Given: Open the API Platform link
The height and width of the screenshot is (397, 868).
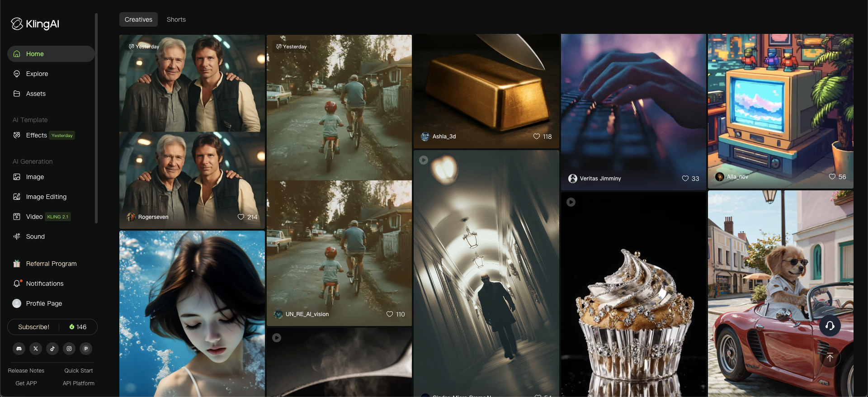Looking at the screenshot, I should pyautogui.click(x=79, y=383).
